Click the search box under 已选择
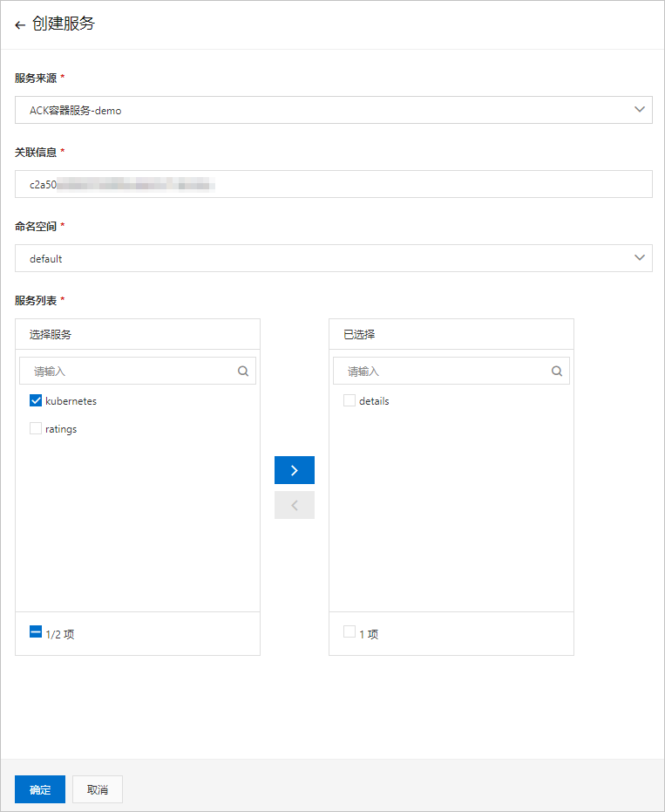Viewport: 665px width, 812px height. tap(451, 371)
